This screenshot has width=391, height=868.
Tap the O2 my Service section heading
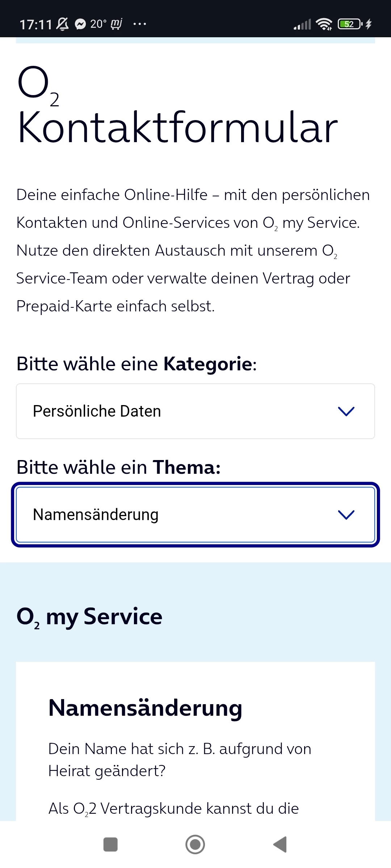89,617
